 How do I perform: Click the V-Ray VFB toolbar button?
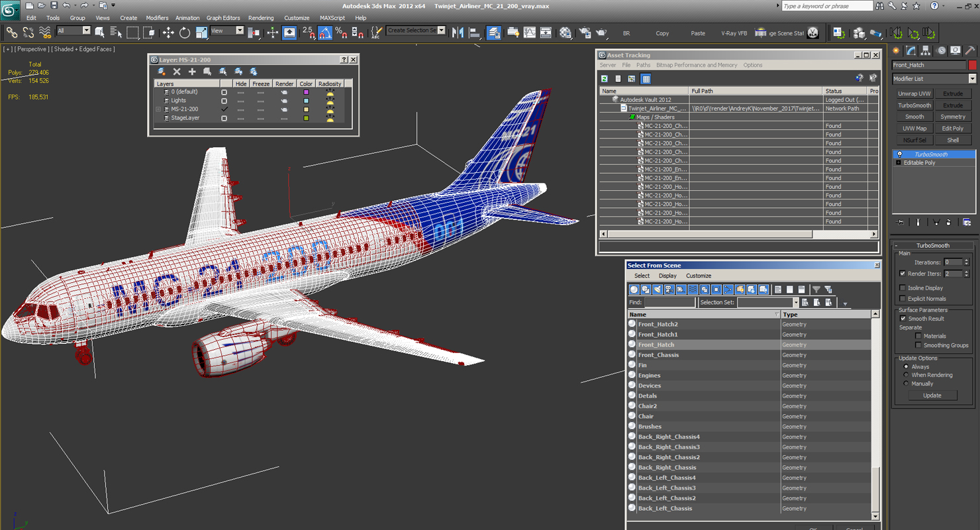tap(734, 33)
